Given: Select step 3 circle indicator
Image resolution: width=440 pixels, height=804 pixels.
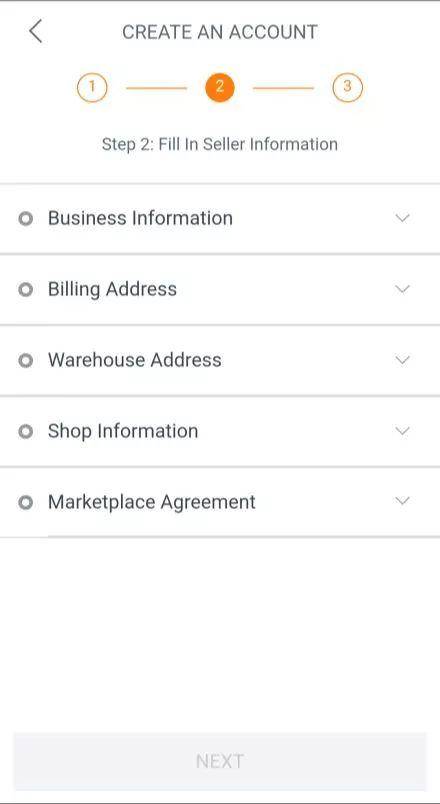Looking at the screenshot, I should (347, 88).
